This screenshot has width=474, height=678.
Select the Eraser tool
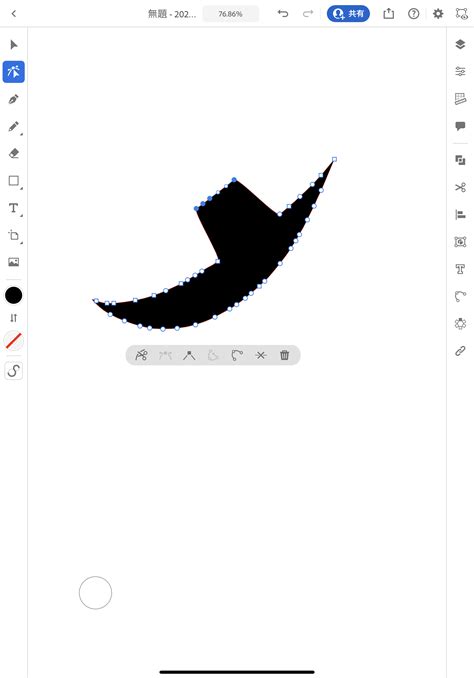tap(14, 153)
